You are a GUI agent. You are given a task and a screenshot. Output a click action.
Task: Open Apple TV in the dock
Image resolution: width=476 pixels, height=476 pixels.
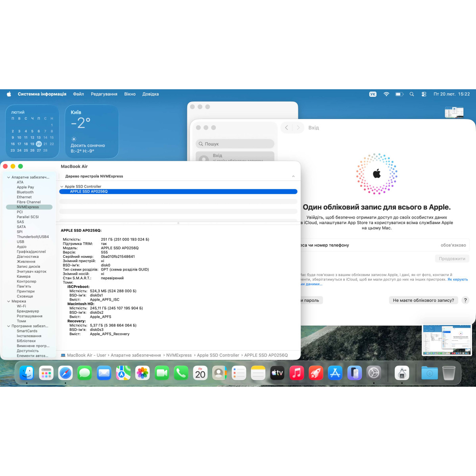click(277, 373)
